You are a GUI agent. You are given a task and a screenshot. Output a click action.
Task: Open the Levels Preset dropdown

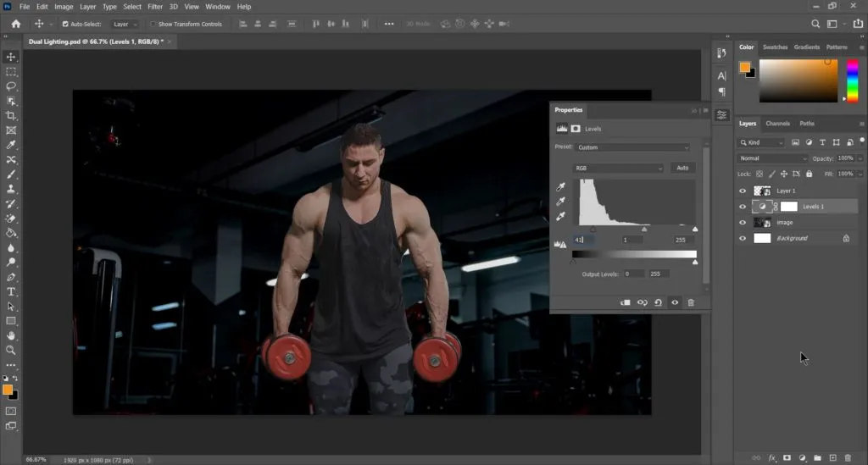[632, 147]
